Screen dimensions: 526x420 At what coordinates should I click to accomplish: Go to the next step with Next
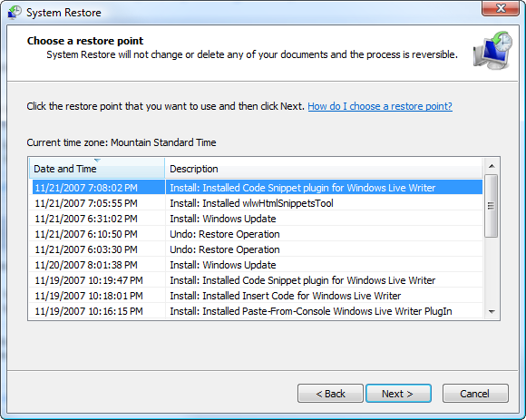click(398, 393)
